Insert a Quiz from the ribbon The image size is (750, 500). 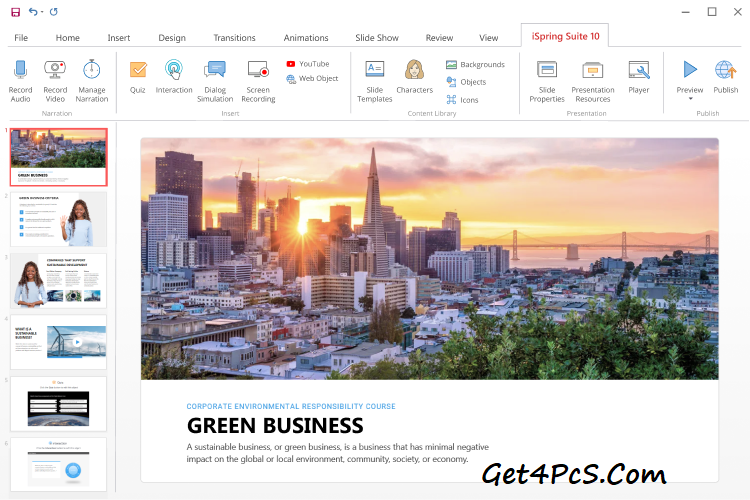coord(138,69)
